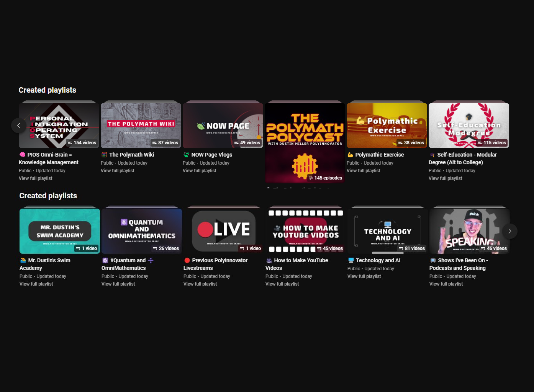Open the How to Make YouTube Videos thumbnail
Screen dimensions: 534x392
coord(306,231)
